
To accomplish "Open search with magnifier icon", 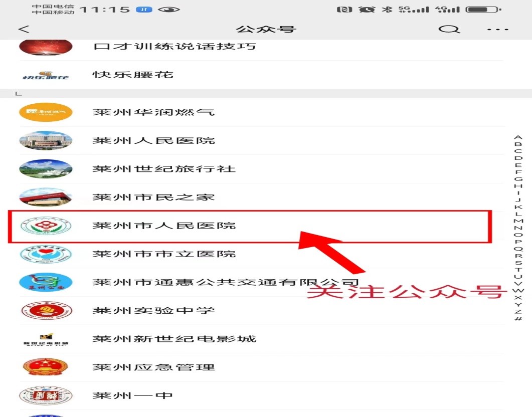I will [x=449, y=29].
